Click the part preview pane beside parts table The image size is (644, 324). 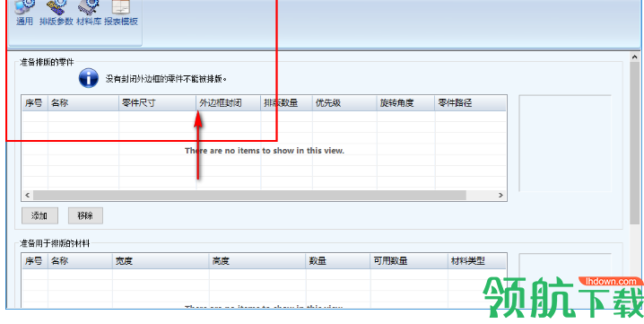click(x=565, y=144)
